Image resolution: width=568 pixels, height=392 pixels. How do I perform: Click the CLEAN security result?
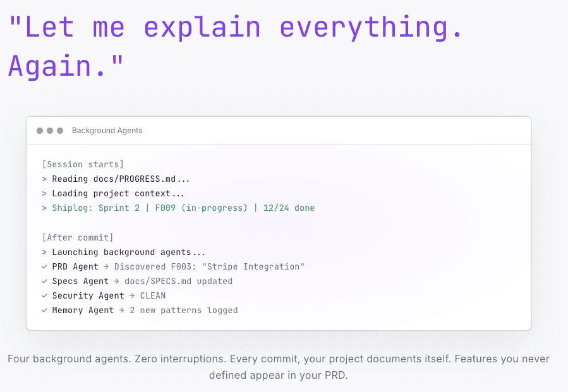(x=153, y=296)
